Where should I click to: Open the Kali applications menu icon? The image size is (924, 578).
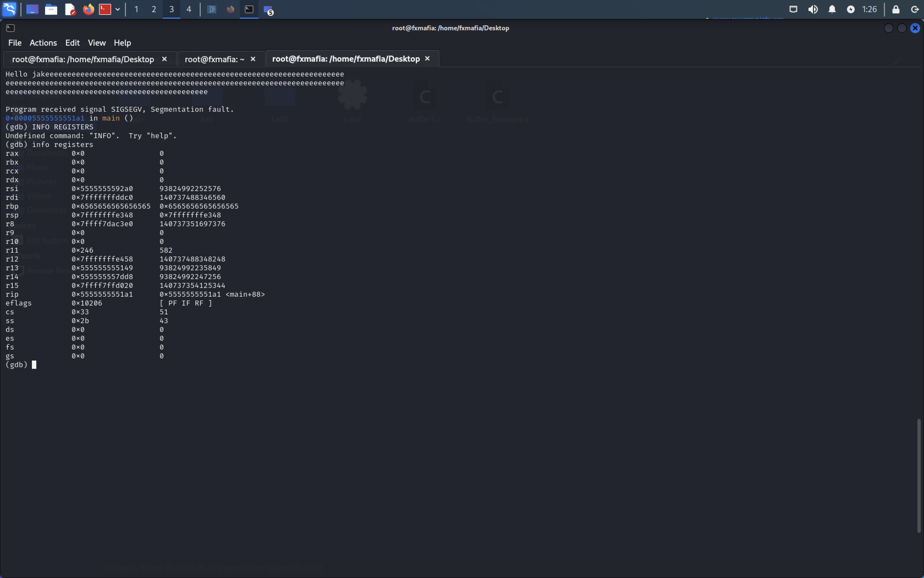coord(9,9)
